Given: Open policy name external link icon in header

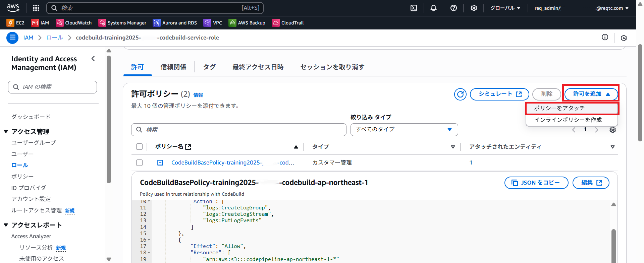Looking at the screenshot, I should click(x=188, y=147).
